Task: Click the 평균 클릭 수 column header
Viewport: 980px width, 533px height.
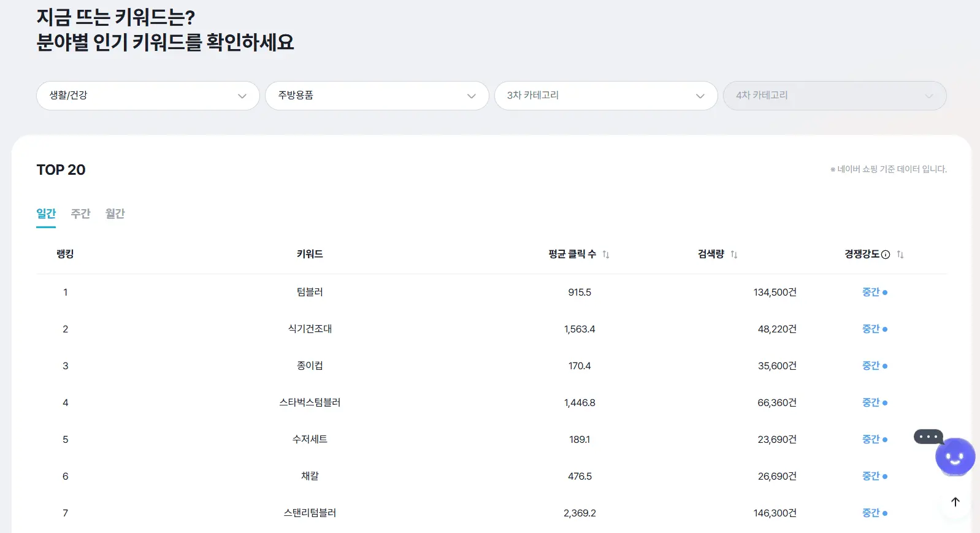Action: (x=572, y=254)
